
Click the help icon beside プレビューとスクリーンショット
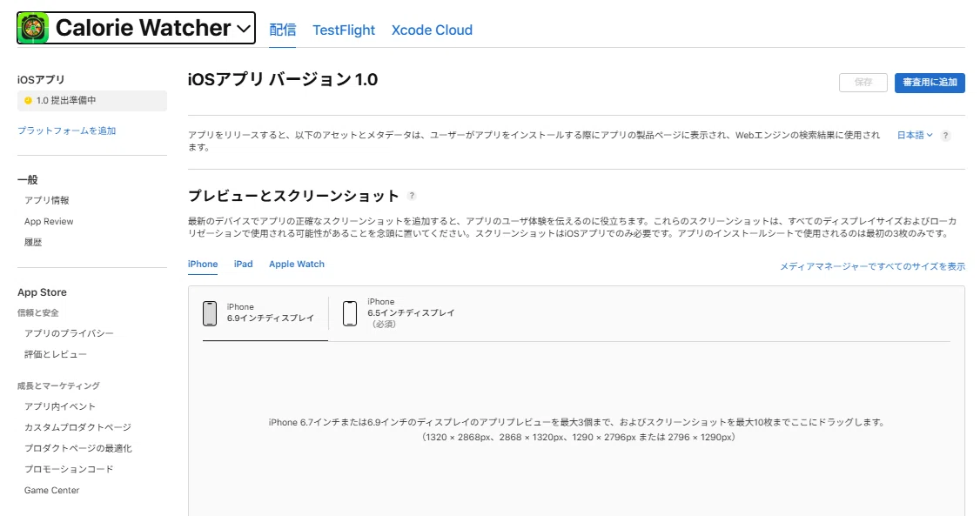[412, 196]
